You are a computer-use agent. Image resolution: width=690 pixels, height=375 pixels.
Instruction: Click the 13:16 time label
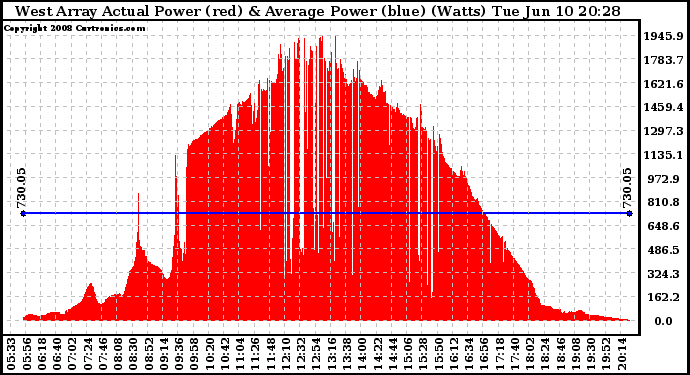tap(331, 354)
